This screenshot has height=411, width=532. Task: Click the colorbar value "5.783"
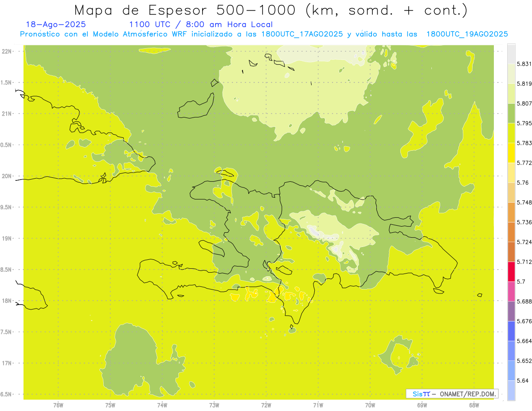pos(524,143)
